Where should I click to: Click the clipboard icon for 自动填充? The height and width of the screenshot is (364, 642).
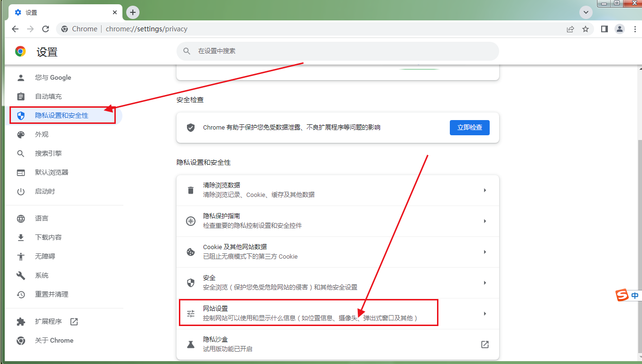coord(21,96)
